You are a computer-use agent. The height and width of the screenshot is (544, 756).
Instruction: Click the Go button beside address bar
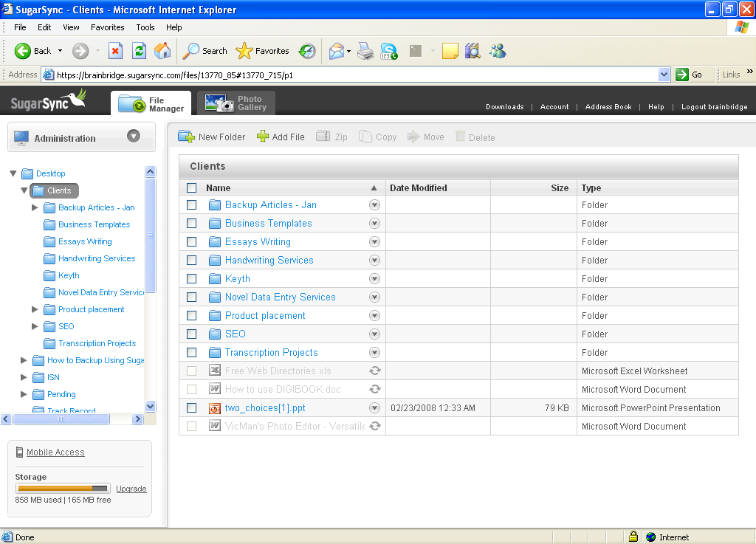(690, 75)
